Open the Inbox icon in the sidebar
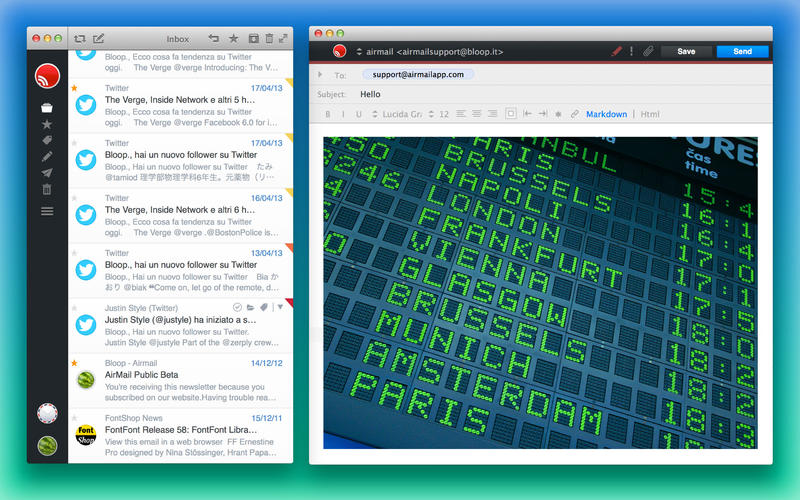 tap(47, 108)
